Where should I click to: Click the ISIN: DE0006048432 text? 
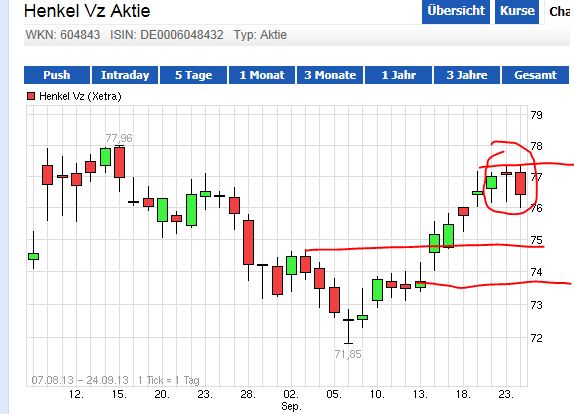point(167,35)
